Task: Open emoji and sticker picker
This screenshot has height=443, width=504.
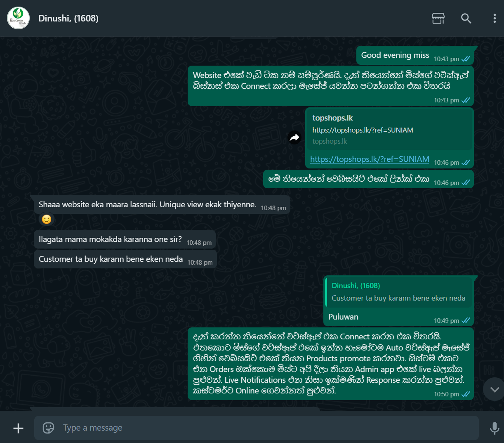Action: 49,428
